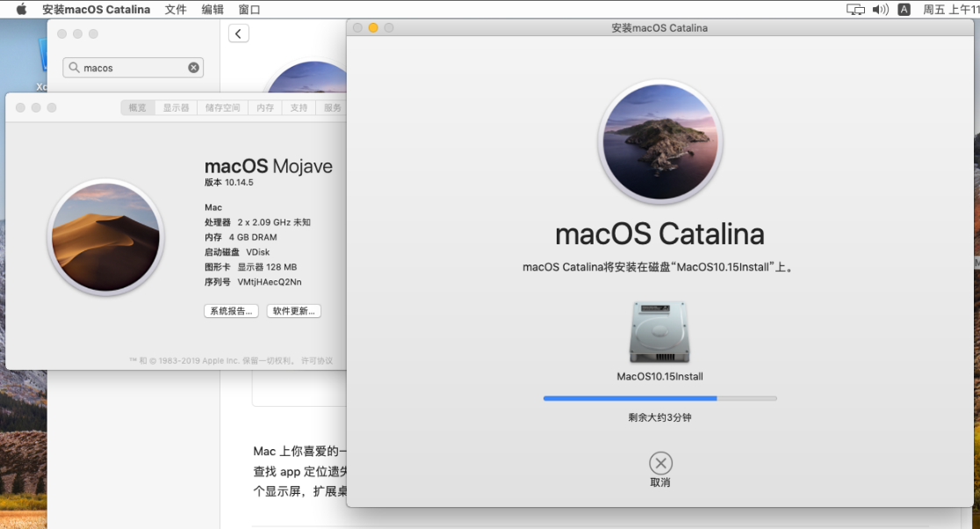Click the screen mirroring display icon in the menu bar
The width and height of the screenshot is (980, 529).
pyautogui.click(x=855, y=10)
